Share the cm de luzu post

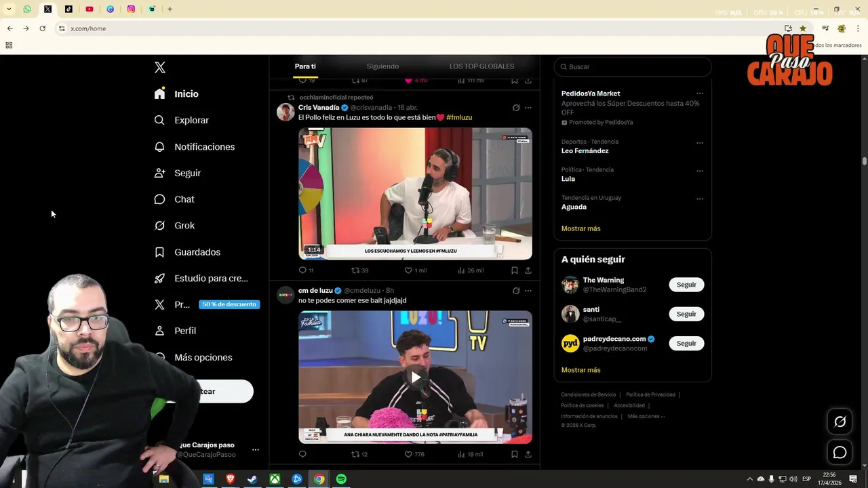(x=528, y=454)
